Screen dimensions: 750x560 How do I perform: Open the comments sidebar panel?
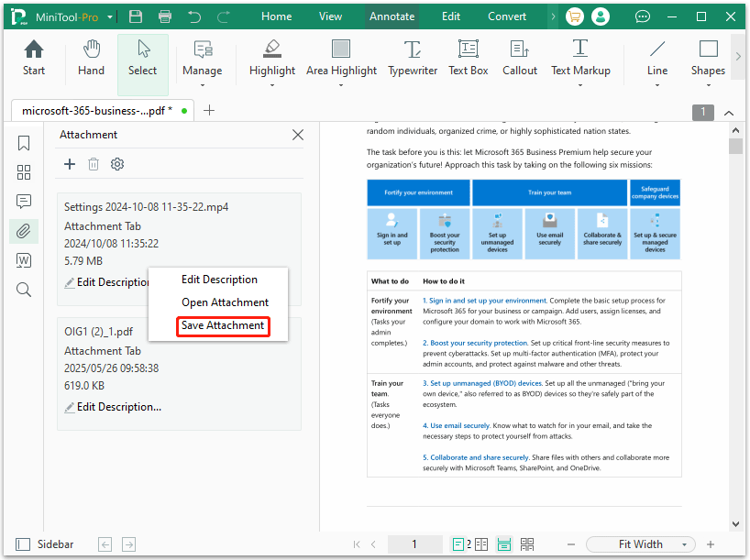click(x=24, y=202)
